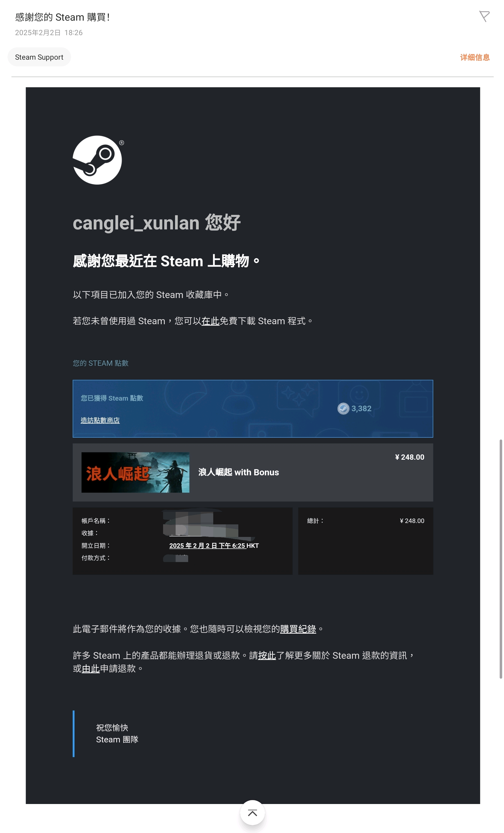This screenshot has width=504, height=833.
Task: Click the Steam points coin icon
Action: (x=343, y=408)
